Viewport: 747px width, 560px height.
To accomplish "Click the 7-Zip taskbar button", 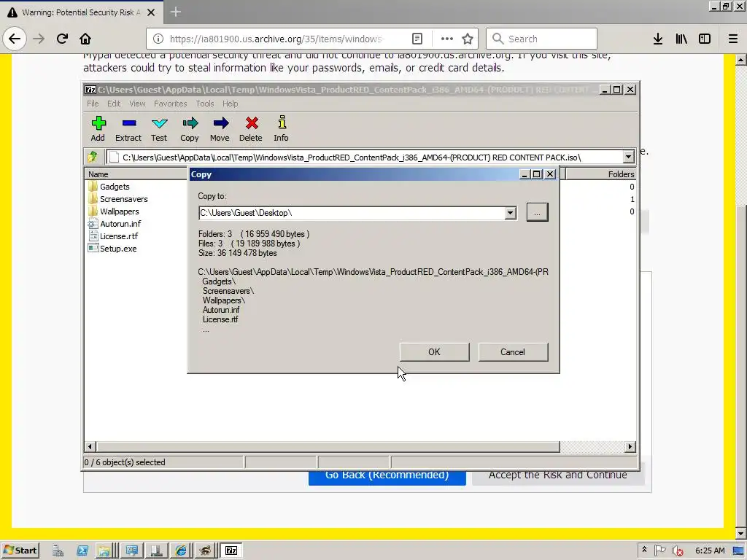I will (231, 551).
